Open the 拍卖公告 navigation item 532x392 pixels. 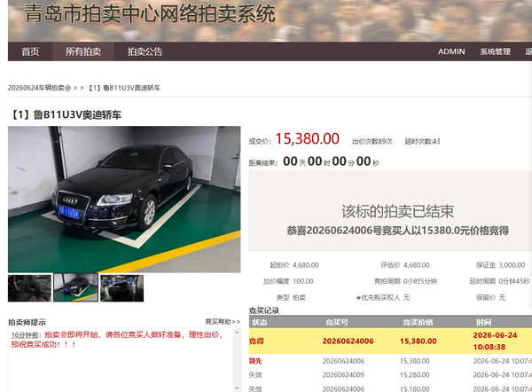(145, 51)
